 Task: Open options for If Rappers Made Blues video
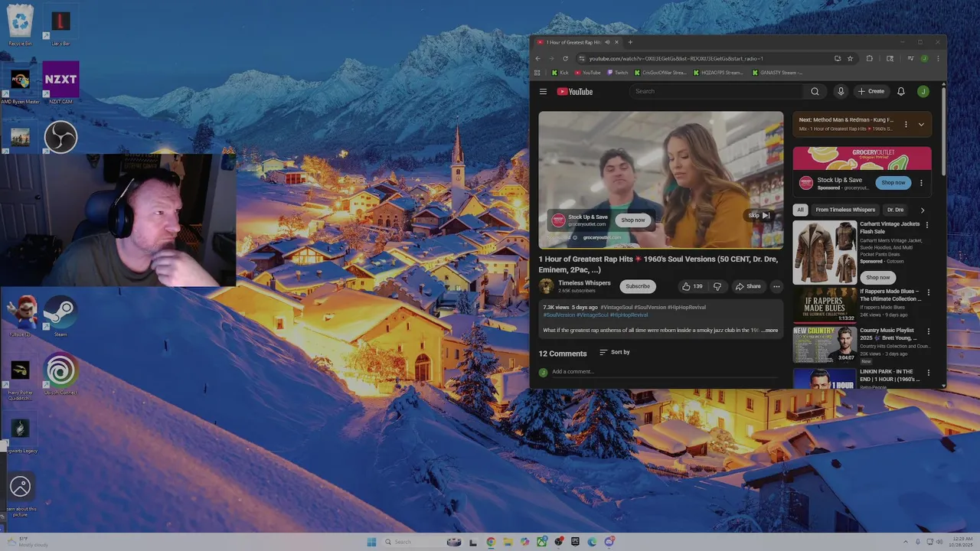[x=927, y=292]
